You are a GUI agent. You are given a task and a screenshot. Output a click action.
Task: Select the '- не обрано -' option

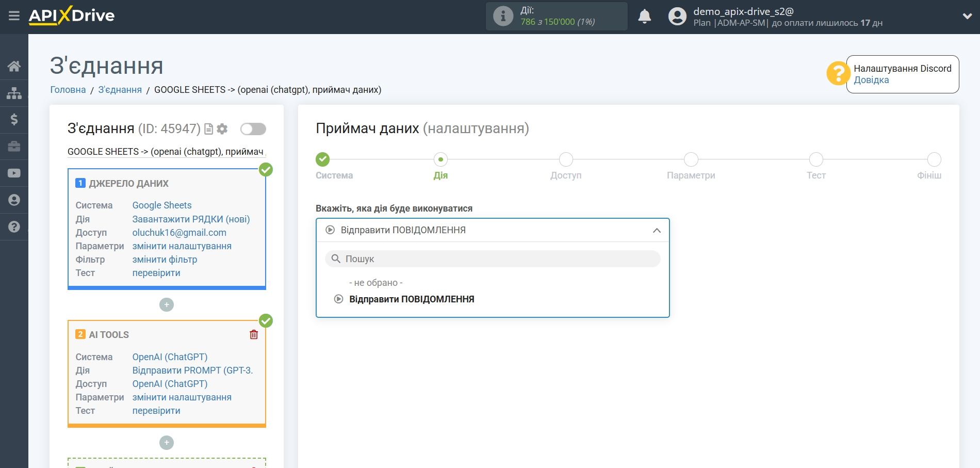[x=375, y=283]
